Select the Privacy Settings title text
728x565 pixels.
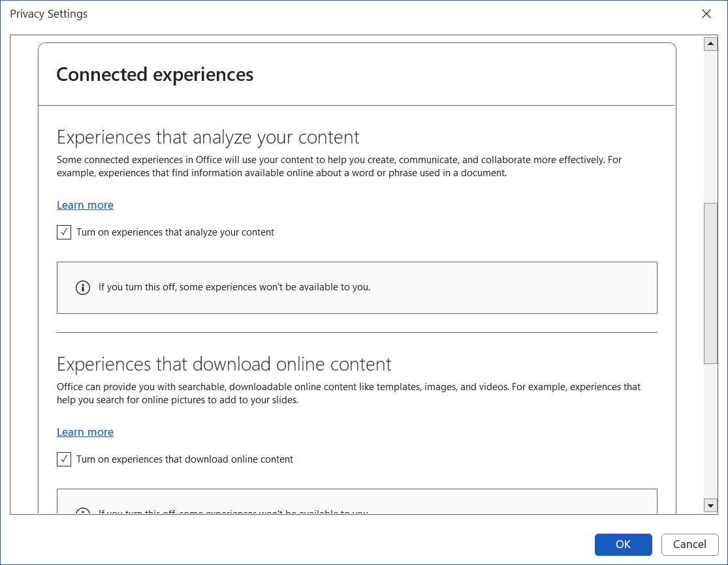coord(48,13)
